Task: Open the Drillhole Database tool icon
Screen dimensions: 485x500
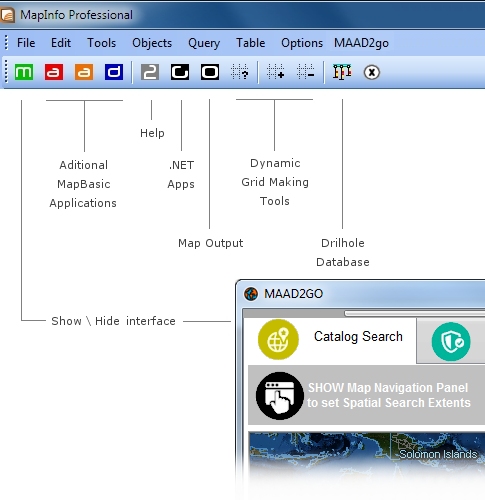Action: pyautogui.click(x=342, y=72)
